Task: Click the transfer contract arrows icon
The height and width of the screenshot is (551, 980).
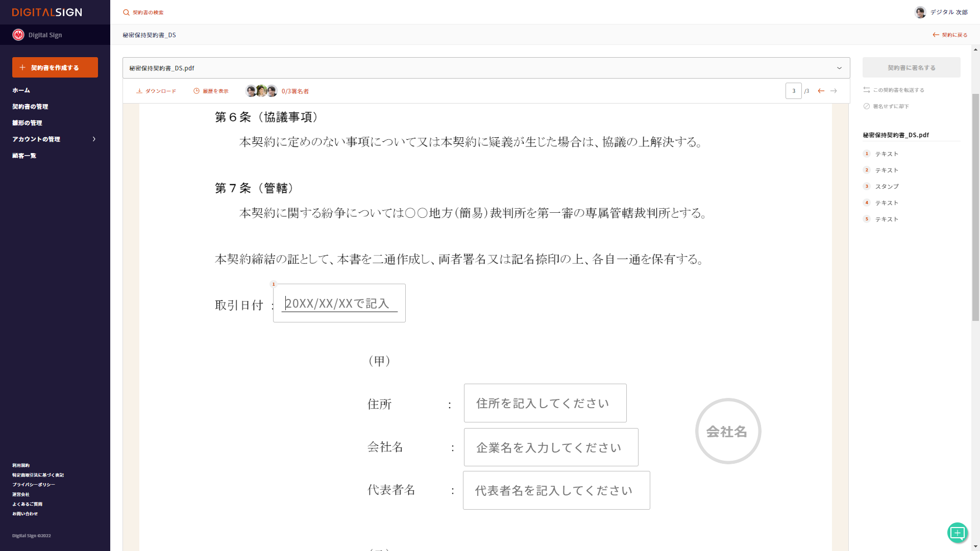Action: pos(867,90)
